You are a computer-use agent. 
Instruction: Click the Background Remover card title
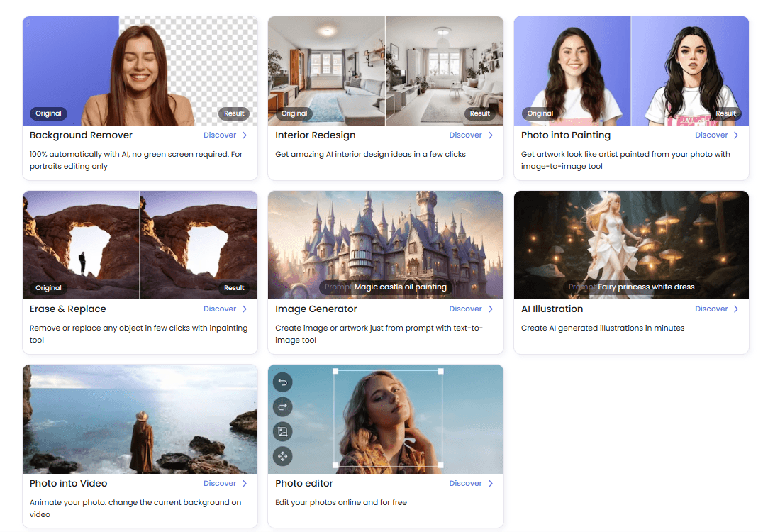(82, 135)
